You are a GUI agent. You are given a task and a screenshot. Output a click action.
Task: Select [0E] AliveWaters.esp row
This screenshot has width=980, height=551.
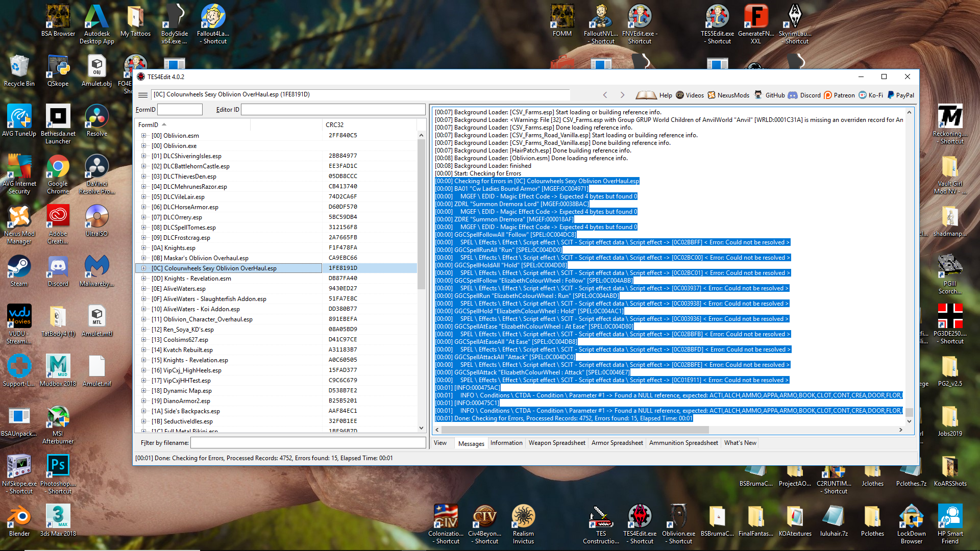coord(276,289)
